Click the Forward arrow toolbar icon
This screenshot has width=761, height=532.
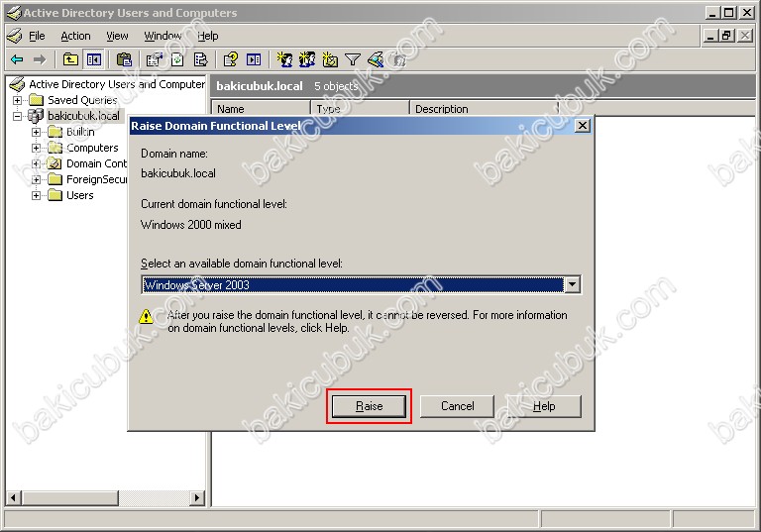click(x=40, y=59)
